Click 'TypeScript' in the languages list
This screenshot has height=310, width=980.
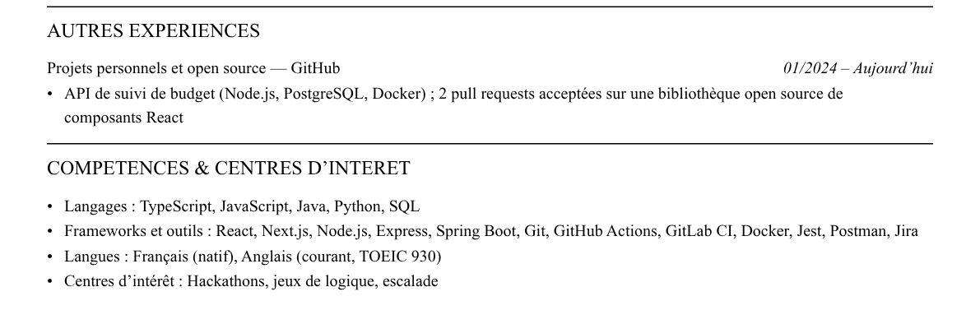[x=178, y=206]
